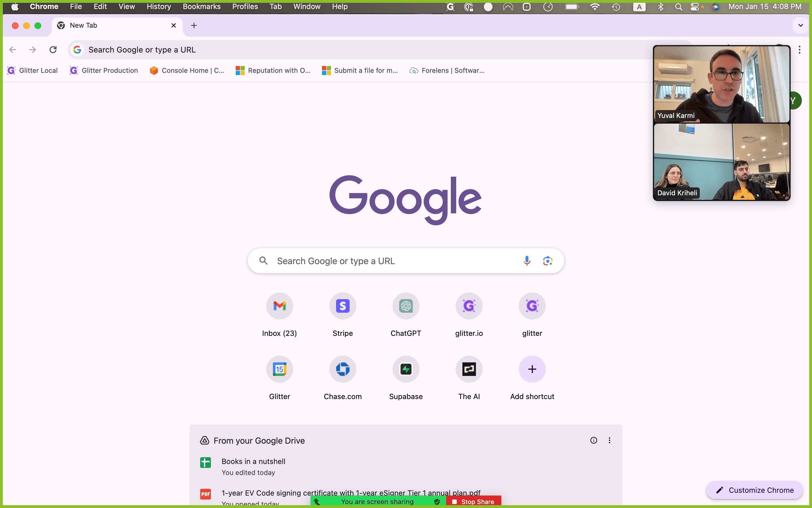Click the date and time in menu bar
Screen dimensions: 812x508
coord(765,6)
